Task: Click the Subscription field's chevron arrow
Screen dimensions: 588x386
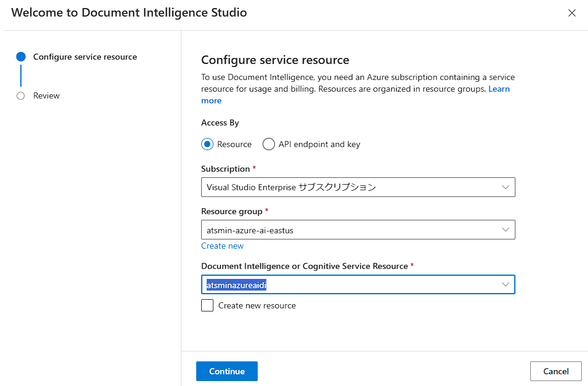Action: click(506, 187)
